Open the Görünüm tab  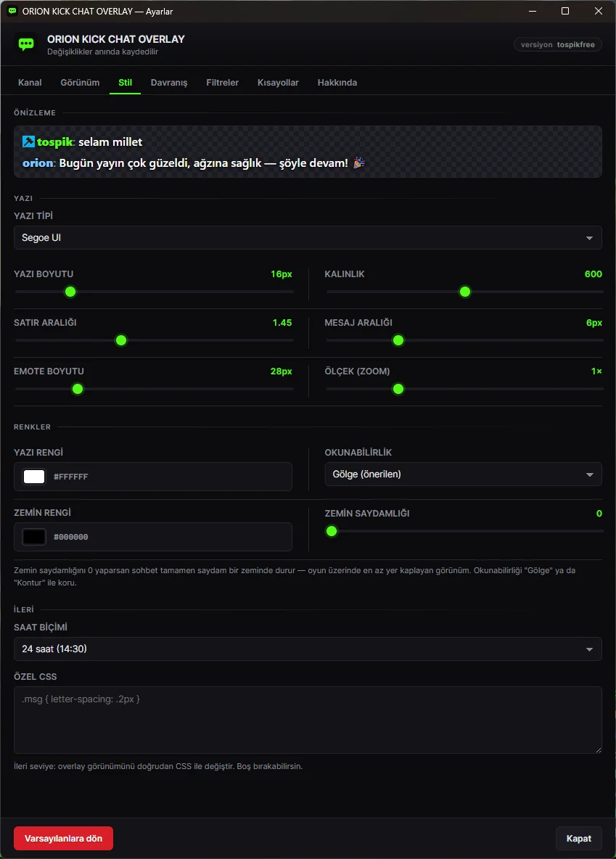coord(80,82)
